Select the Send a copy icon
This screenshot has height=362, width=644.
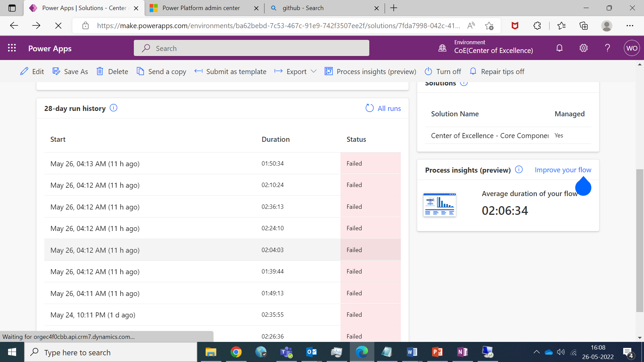[140, 71]
